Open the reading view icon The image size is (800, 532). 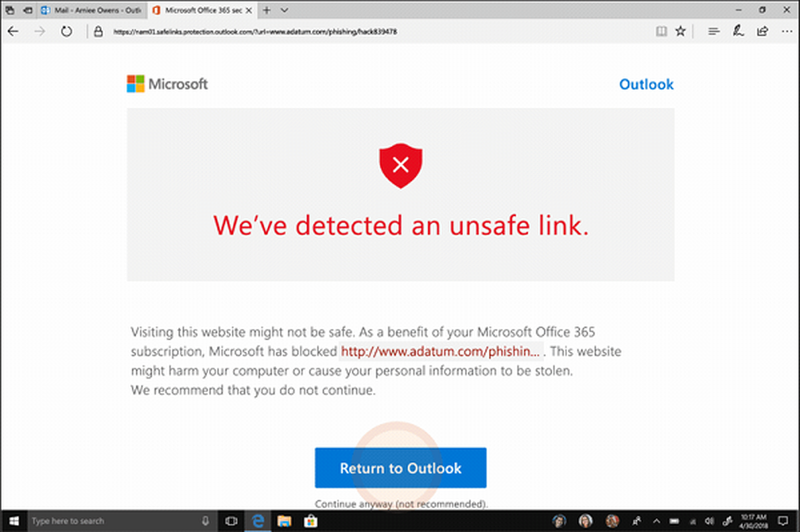pos(661,31)
